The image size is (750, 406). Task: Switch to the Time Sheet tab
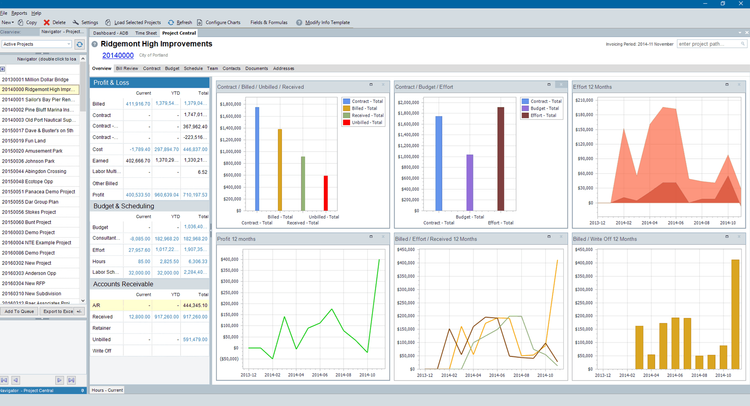(x=146, y=33)
